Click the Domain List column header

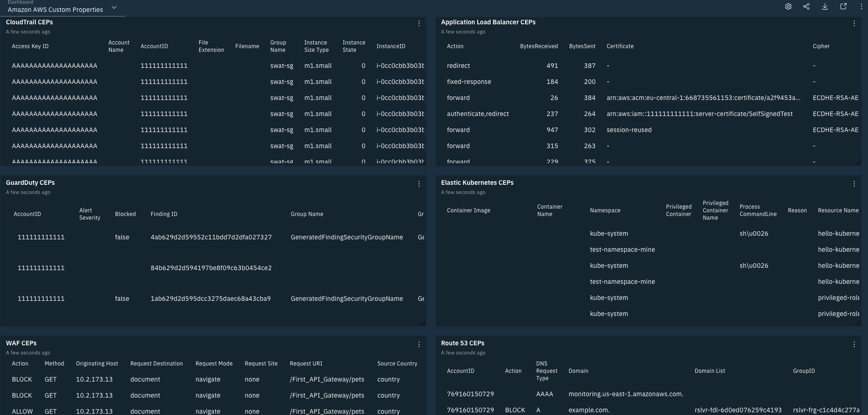(x=710, y=371)
